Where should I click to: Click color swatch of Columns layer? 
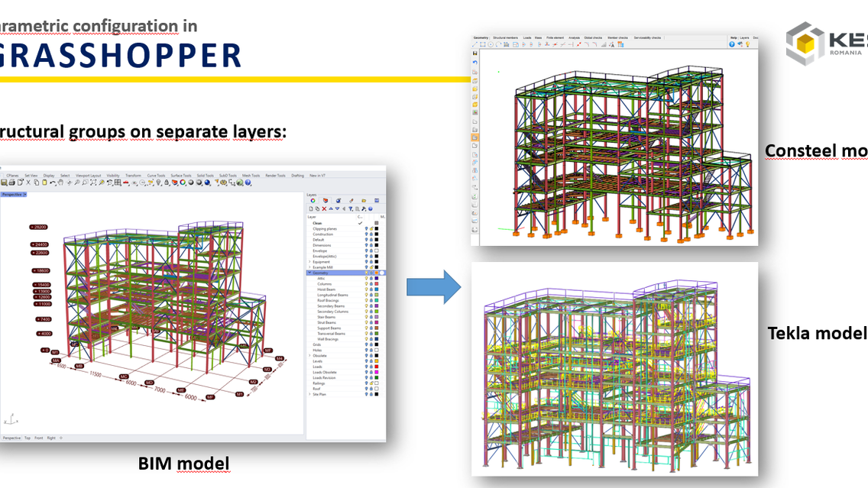[377, 284]
